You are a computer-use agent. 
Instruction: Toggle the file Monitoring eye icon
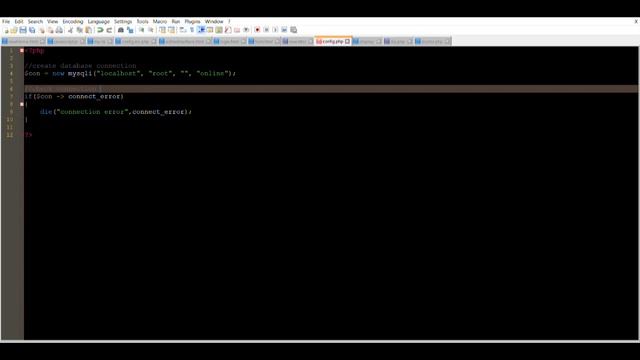[246, 30]
